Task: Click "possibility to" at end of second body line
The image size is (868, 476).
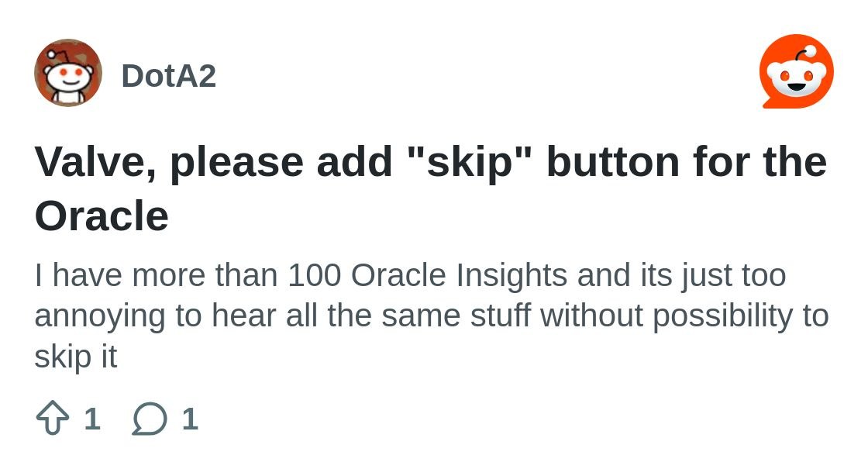Action: coord(741,316)
